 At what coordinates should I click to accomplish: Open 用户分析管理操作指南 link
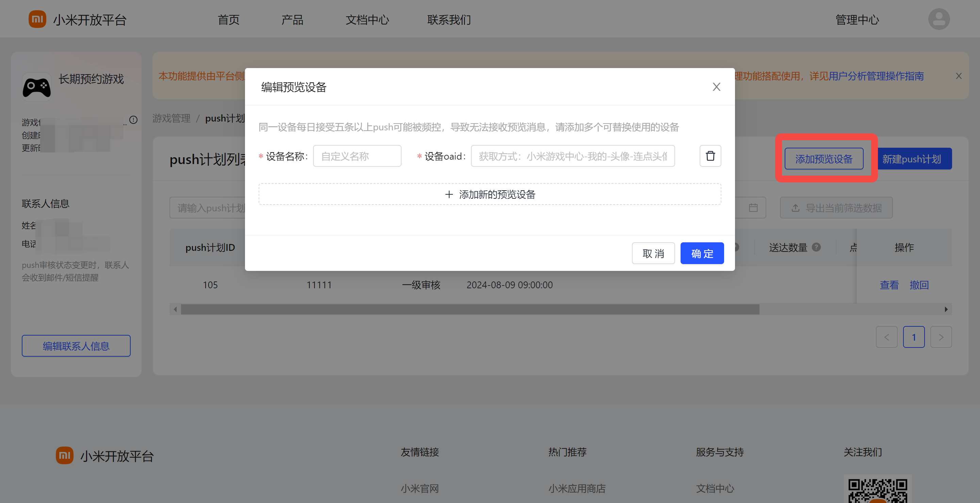coord(876,76)
